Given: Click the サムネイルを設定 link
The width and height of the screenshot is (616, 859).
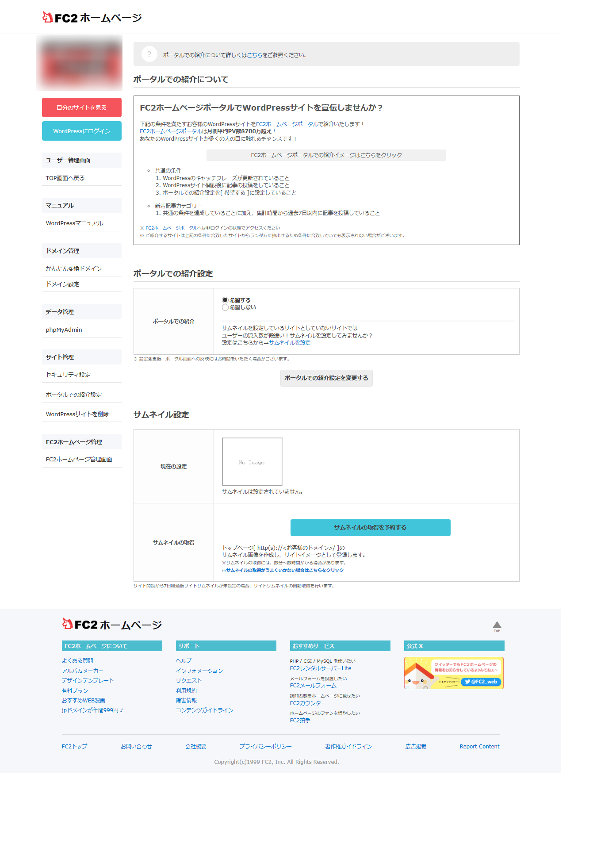Looking at the screenshot, I should (x=290, y=343).
